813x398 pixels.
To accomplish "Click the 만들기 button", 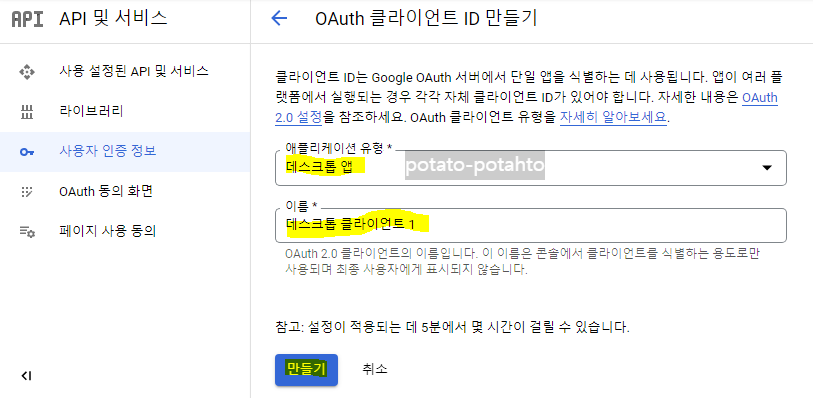I will tap(306, 369).
